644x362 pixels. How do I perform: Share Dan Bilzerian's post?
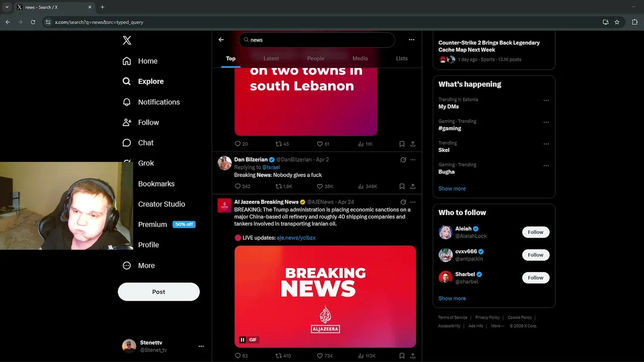413,186
